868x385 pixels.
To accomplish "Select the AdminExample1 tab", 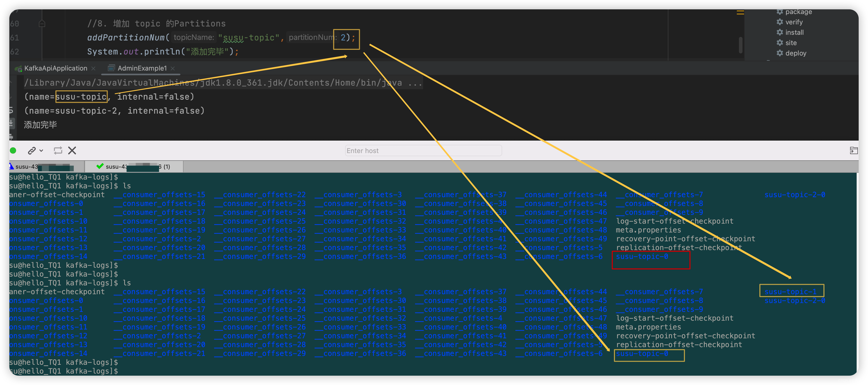I will pyautogui.click(x=141, y=68).
